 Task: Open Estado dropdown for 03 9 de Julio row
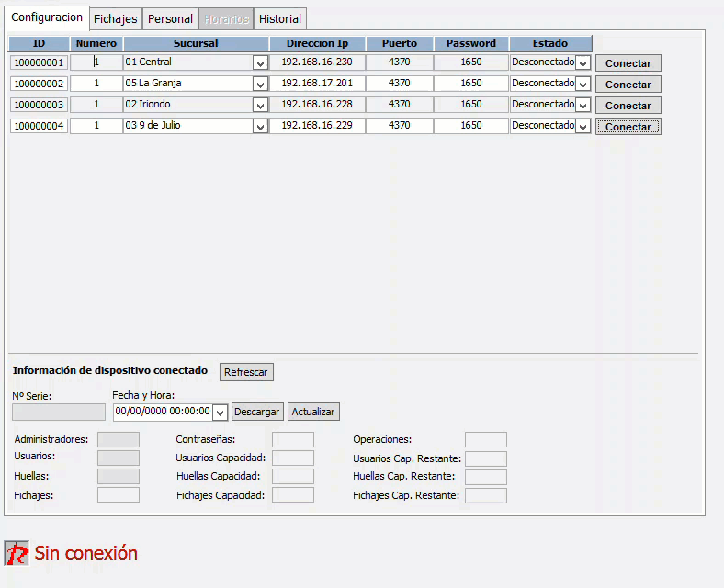click(x=583, y=126)
